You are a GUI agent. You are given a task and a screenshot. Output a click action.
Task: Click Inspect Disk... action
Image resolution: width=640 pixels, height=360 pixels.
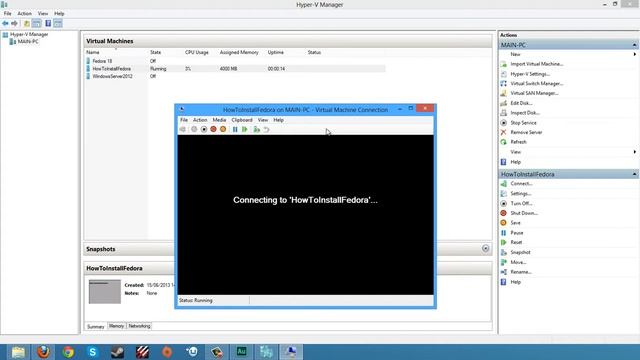(525, 113)
